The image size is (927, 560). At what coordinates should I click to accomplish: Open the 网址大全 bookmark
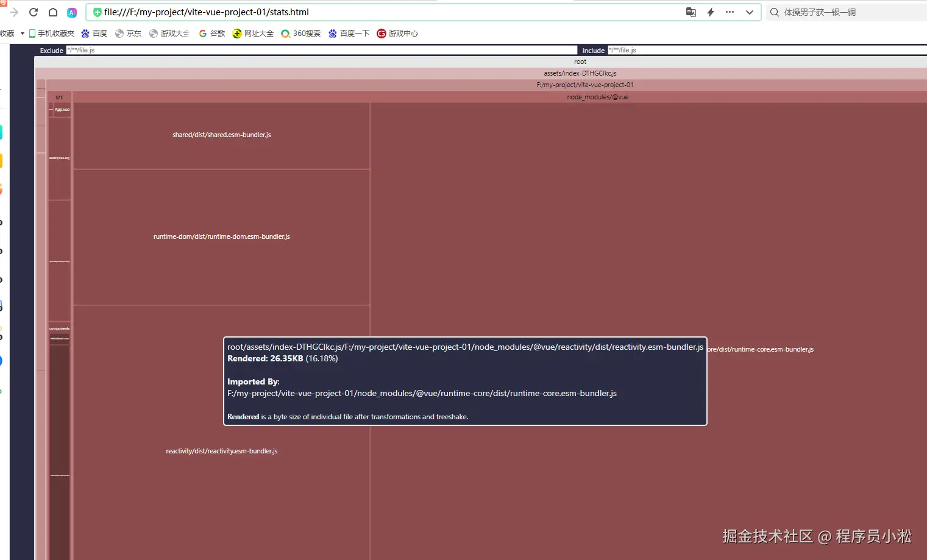[253, 34]
